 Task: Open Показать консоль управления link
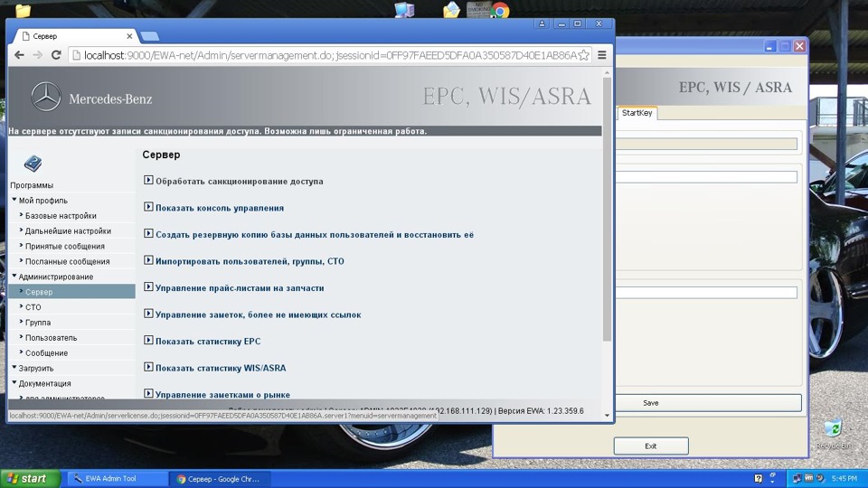220,208
